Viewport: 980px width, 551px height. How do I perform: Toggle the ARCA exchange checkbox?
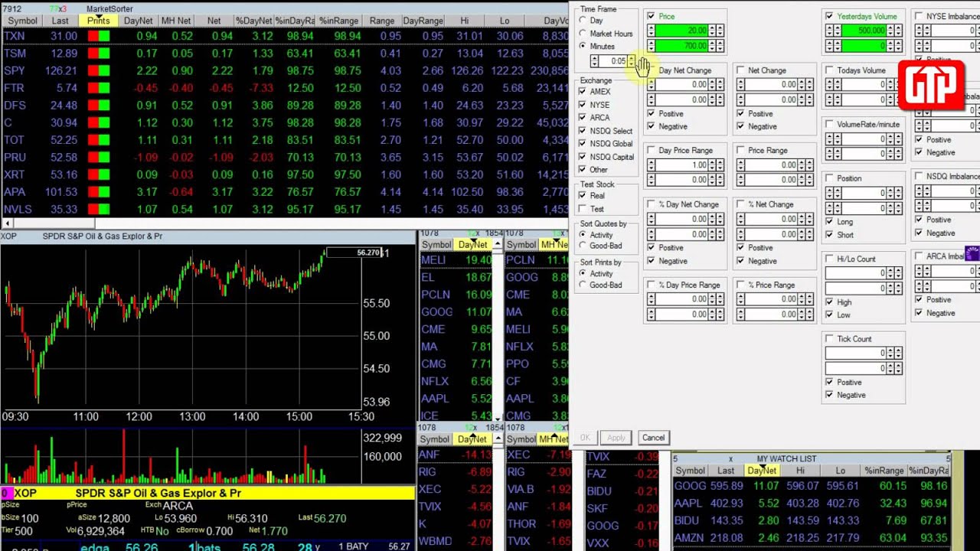coord(583,118)
